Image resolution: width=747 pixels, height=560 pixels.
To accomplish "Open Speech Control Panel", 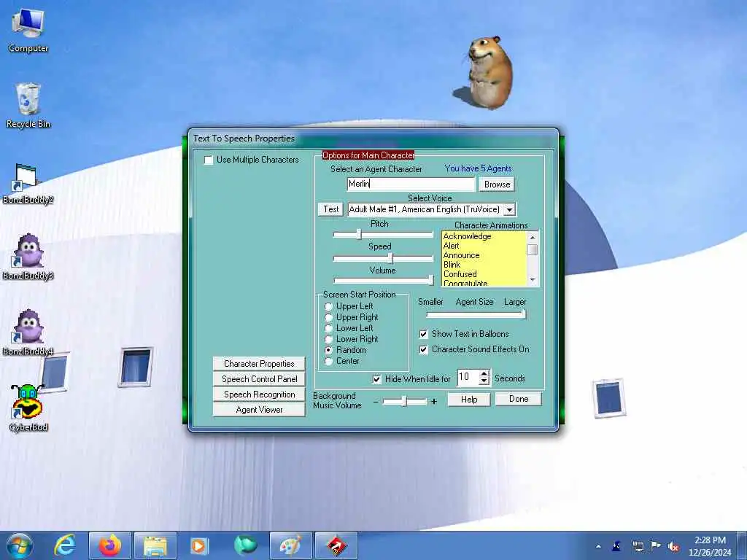I will [259, 379].
